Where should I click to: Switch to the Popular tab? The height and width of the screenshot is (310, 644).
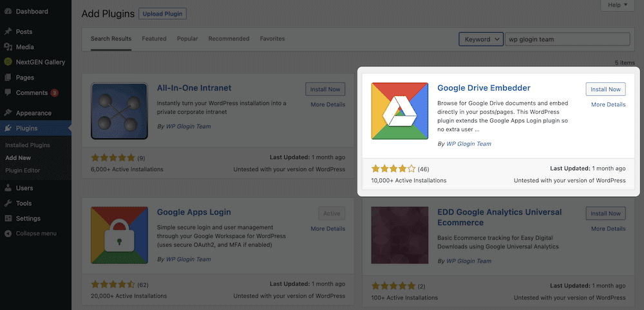coord(187,39)
